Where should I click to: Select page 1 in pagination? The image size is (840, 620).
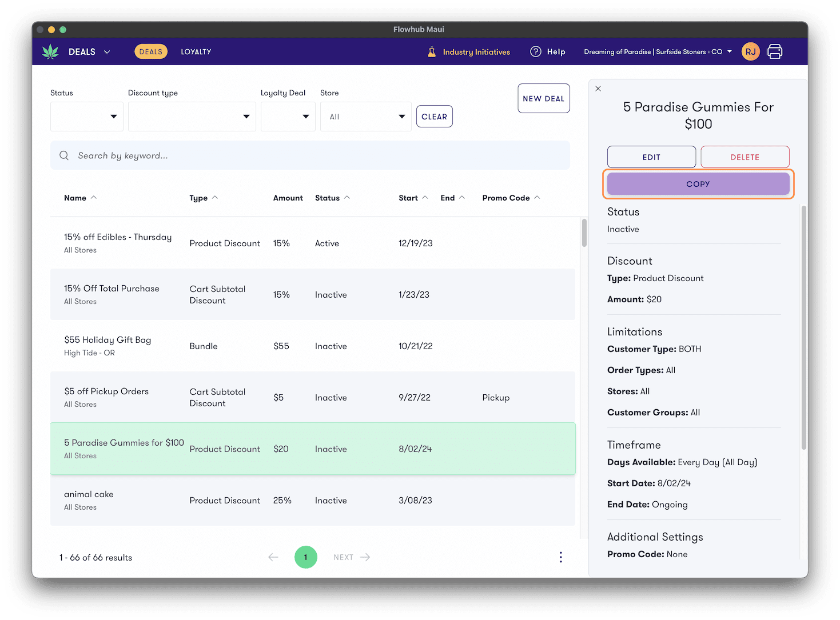coord(306,557)
